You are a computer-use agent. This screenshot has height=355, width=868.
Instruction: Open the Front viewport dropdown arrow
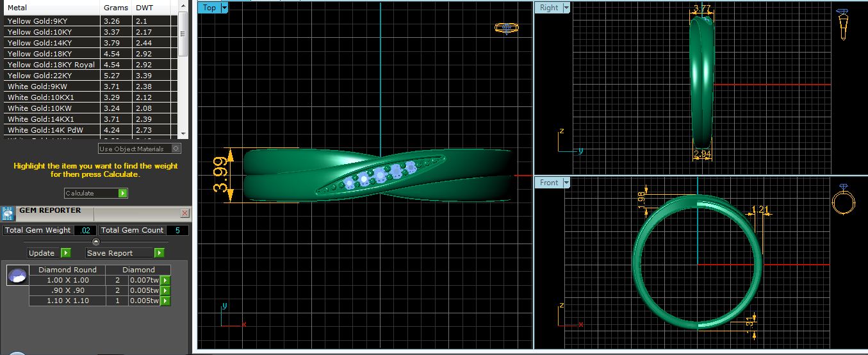(x=566, y=183)
